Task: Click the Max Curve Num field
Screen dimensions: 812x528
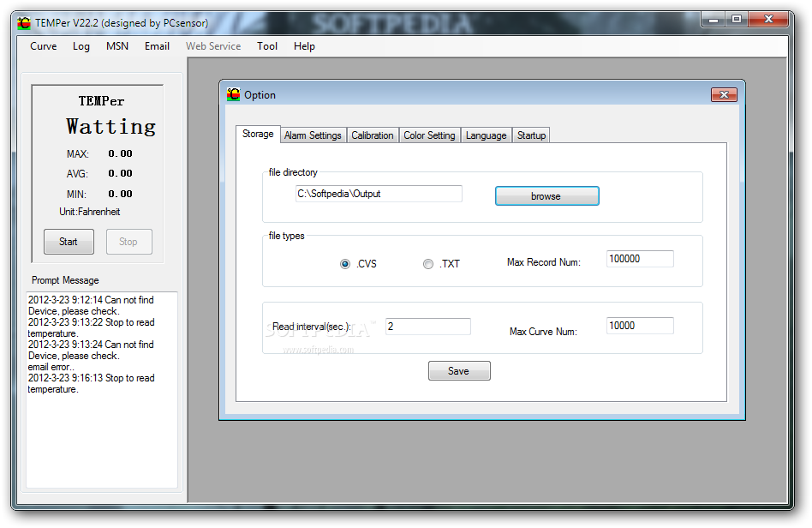Action: tap(640, 326)
